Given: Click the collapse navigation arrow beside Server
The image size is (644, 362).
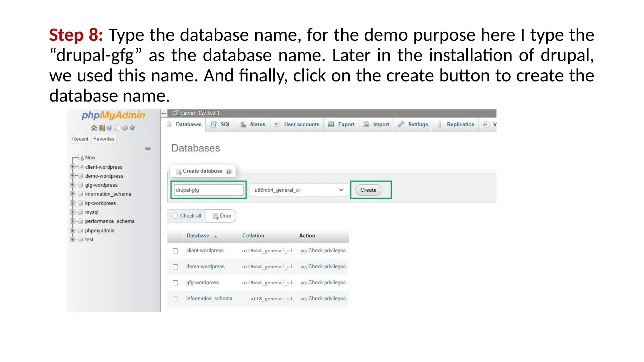Looking at the screenshot, I should point(164,113).
